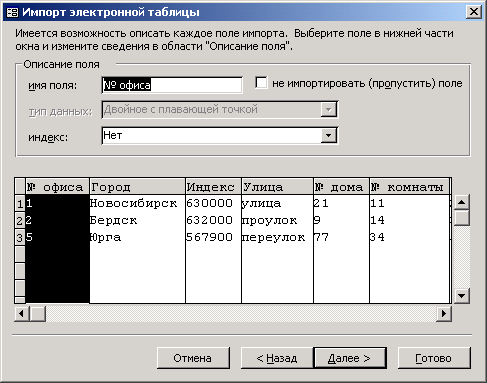
Task: Click the vertical scrollbar thumb
Action: click(462, 218)
